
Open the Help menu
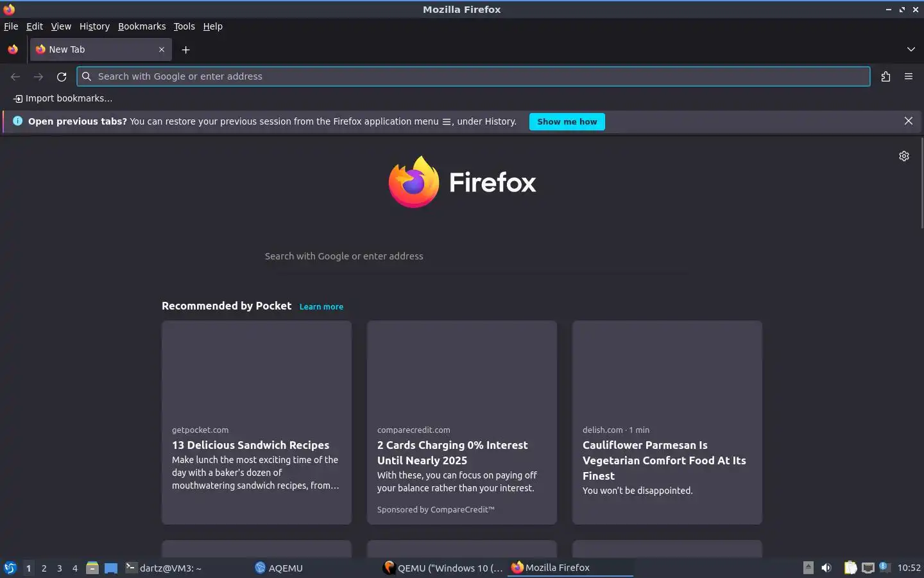point(212,26)
